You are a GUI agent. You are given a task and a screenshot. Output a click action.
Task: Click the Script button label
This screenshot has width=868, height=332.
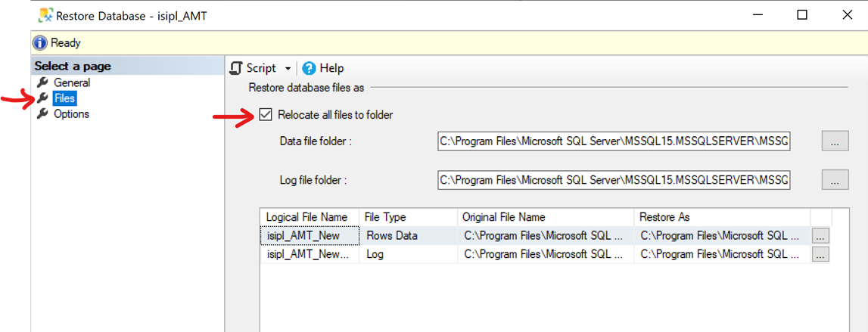[261, 68]
